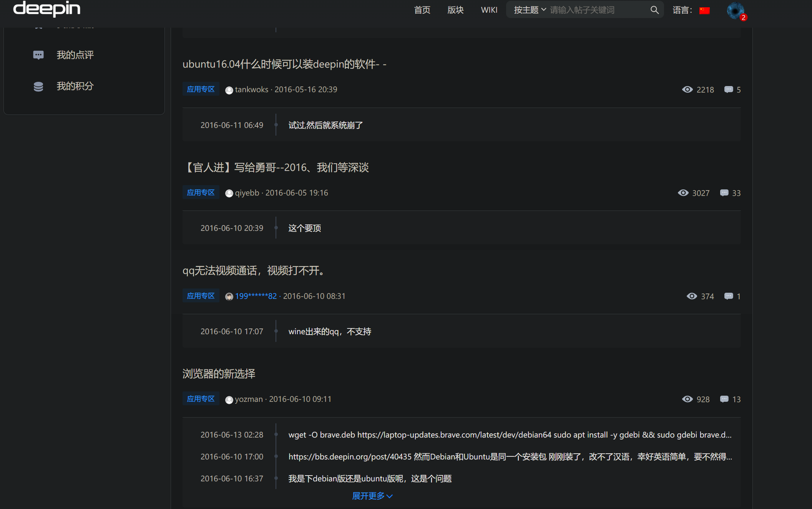Open user profile link 199******82
Image resolution: width=812 pixels, height=509 pixels.
tap(256, 296)
